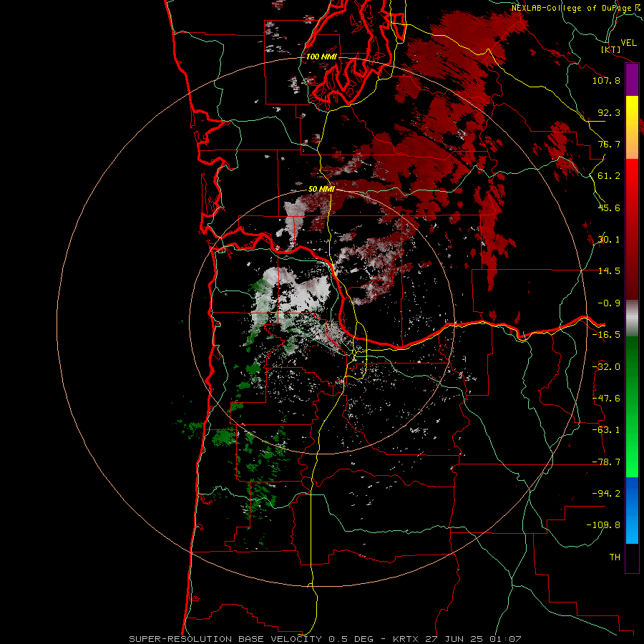The width and height of the screenshot is (644, 644).
Task: Click the -94.2 legend value
Action: click(x=606, y=494)
